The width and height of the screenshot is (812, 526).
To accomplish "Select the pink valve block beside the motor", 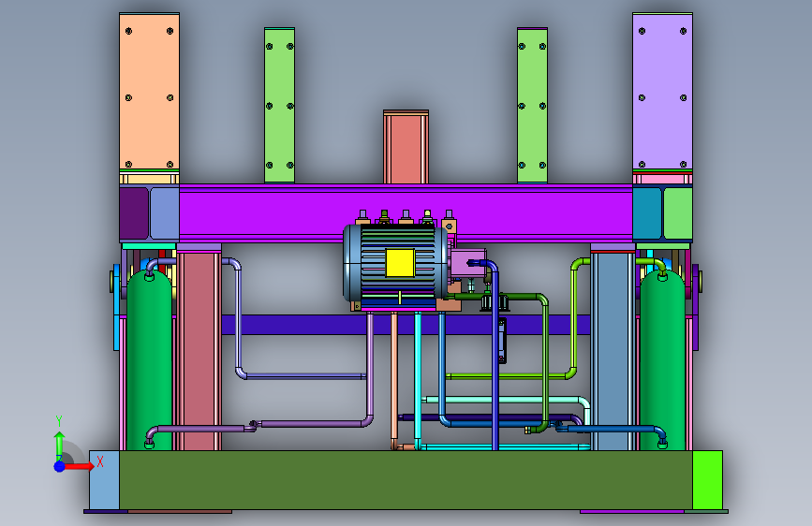I will tap(468, 262).
